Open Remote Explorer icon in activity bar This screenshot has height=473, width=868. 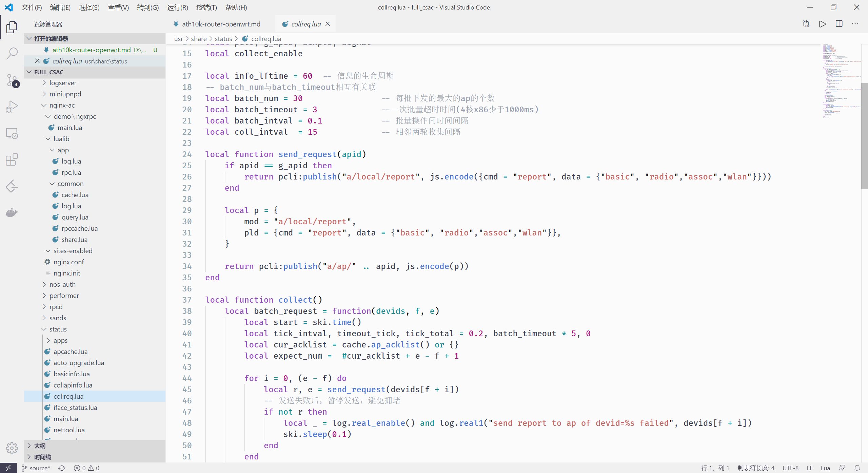pyautogui.click(x=12, y=133)
